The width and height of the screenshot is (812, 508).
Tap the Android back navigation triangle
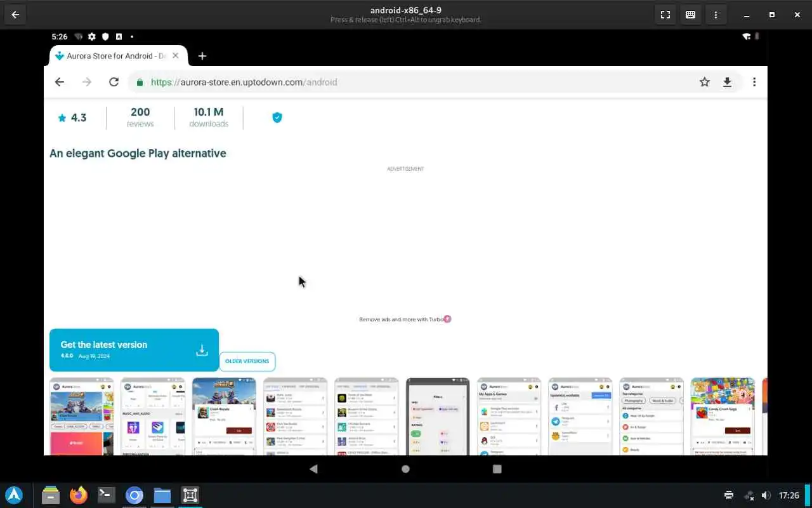pos(313,469)
